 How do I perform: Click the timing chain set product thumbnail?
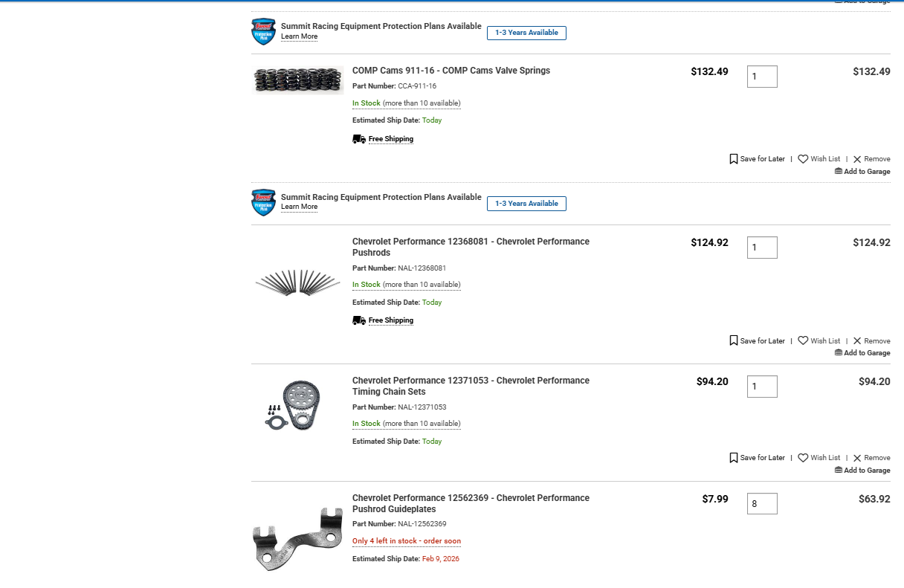pyautogui.click(x=293, y=406)
